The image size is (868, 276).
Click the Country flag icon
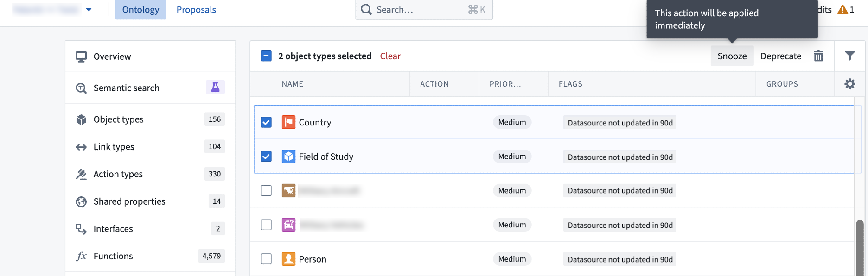[x=288, y=122]
